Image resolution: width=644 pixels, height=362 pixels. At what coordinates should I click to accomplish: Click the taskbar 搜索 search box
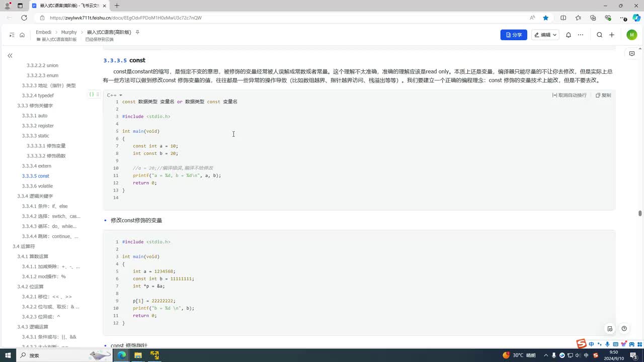click(x=64, y=355)
